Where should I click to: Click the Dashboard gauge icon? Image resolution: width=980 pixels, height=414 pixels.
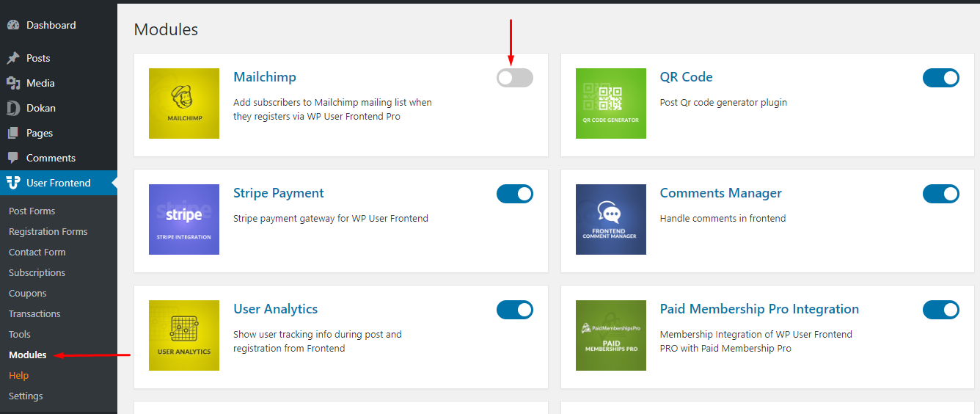pyautogui.click(x=13, y=25)
